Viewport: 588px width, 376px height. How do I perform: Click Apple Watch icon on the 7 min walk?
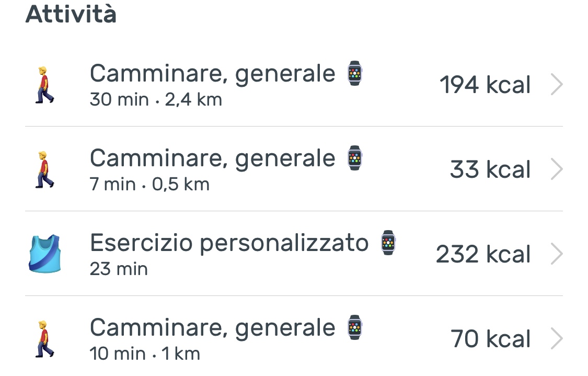point(355,158)
